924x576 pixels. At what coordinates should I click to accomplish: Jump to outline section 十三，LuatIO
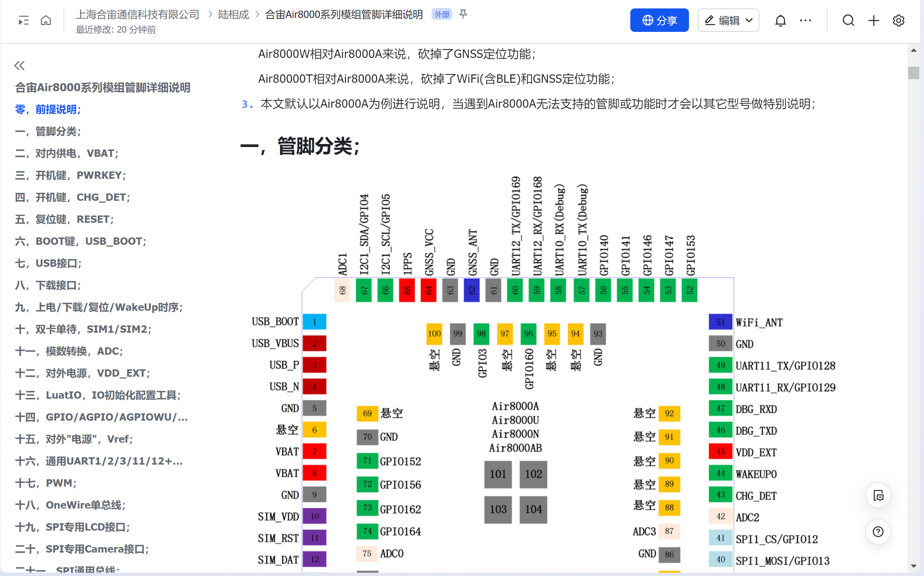pos(98,395)
